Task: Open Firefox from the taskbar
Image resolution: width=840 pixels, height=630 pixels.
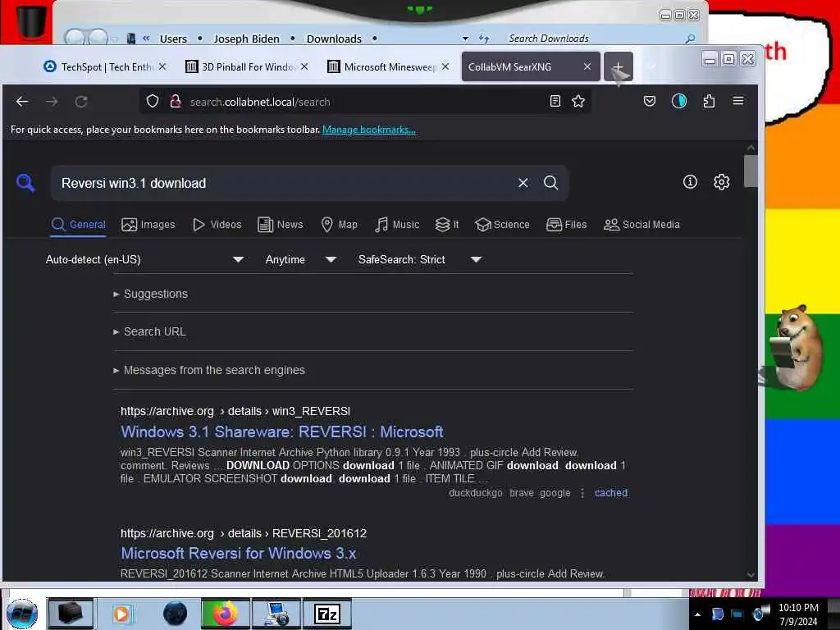Action: [x=225, y=614]
